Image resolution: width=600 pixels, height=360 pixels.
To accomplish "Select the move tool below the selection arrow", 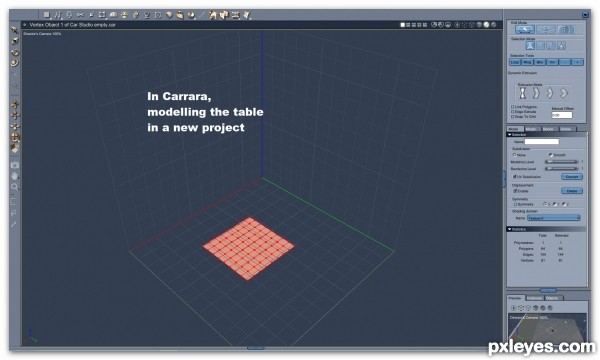I will coord(15,41).
